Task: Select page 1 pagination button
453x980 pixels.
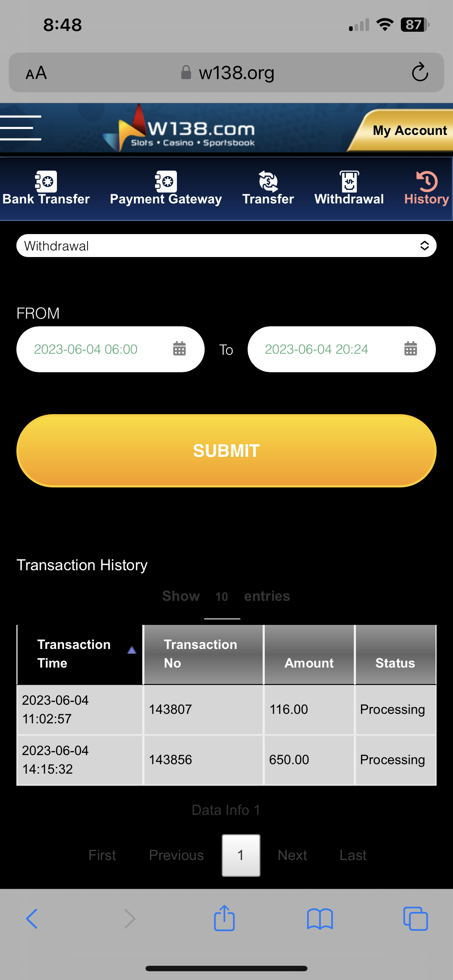Action: pyautogui.click(x=241, y=855)
